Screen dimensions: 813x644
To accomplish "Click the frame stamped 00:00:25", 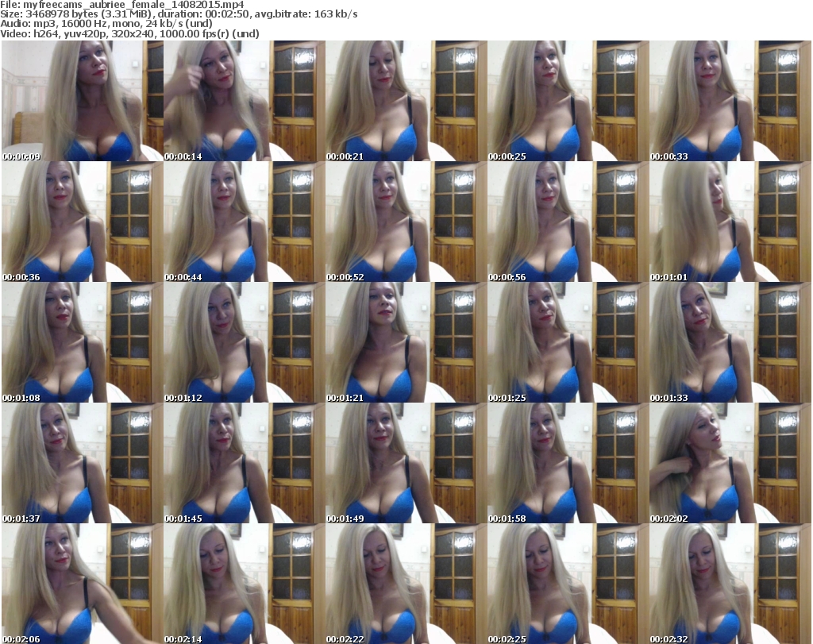I will (568, 101).
